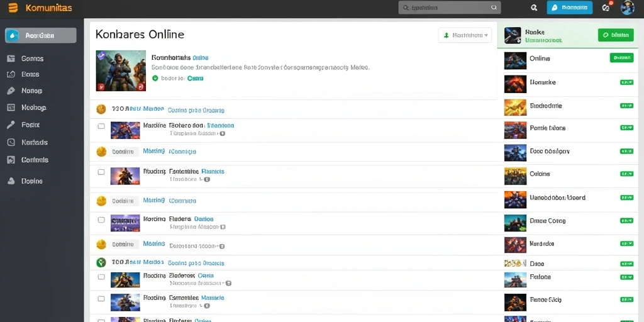Click the small green badge in the Orloins row
The width and height of the screenshot is (644, 322).
(626, 174)
